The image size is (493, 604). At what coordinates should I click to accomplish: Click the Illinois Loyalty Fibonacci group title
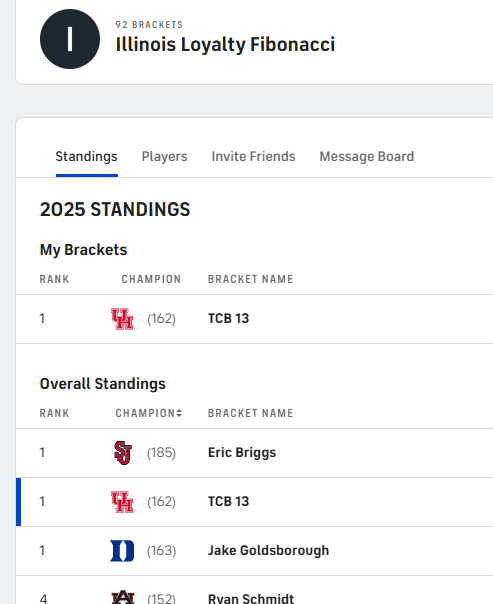pos(225,44)
